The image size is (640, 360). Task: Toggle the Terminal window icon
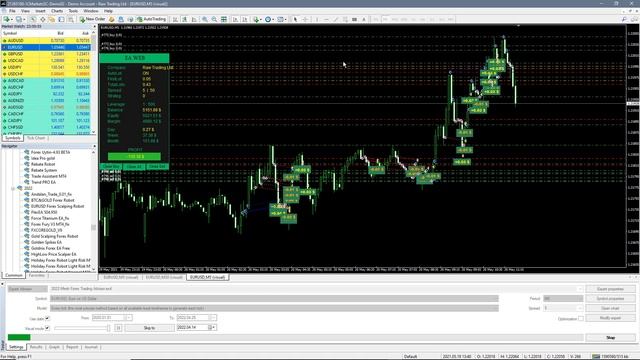pyautogui.click(x=61, y=19)
